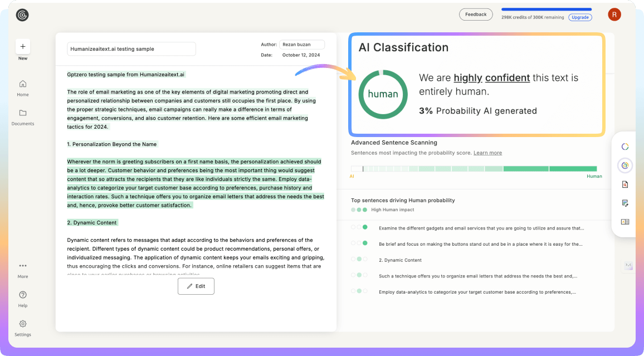Create a new scan with the plus button
Viewport: 644px width, 356px height.
23,46
